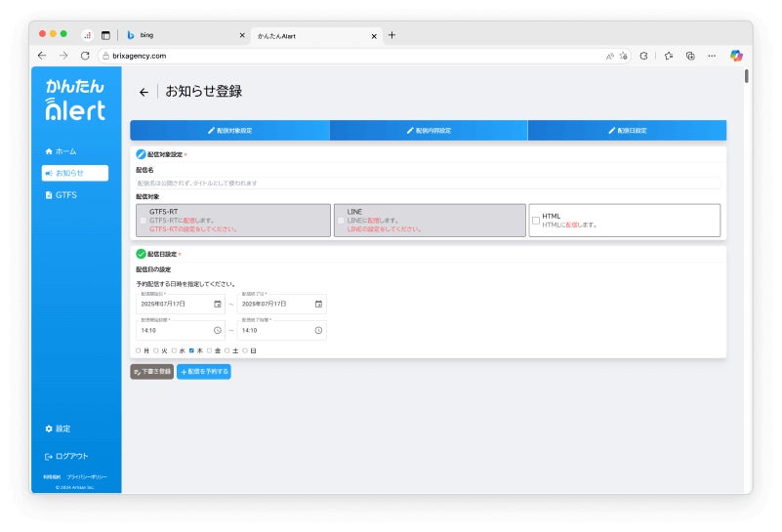View site info via the lock icon

105,56
